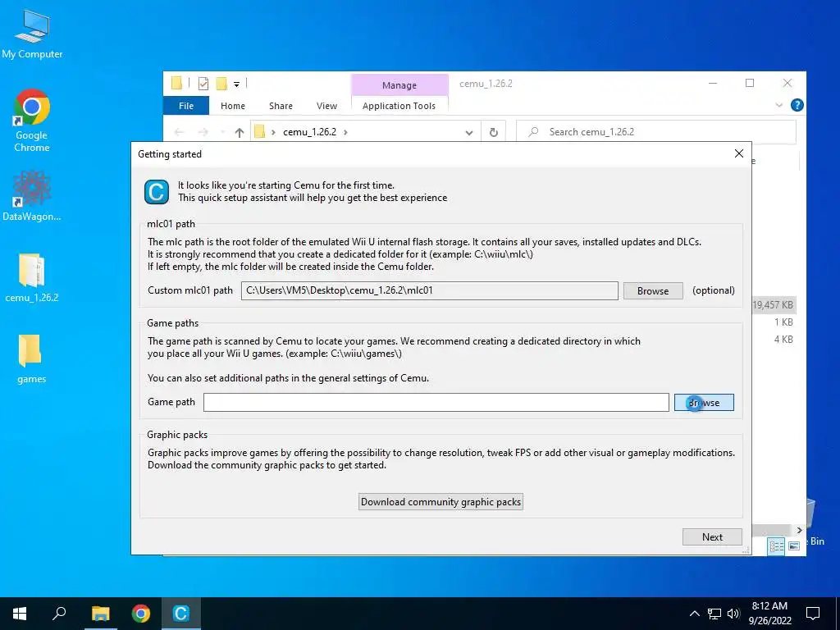Switch Explorer to large icons view

[794, 546]
